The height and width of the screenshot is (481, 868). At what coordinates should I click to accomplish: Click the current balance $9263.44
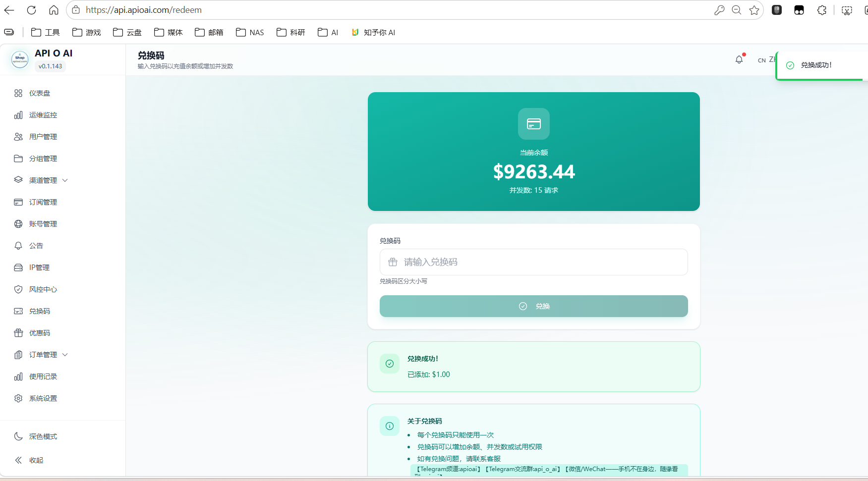(534, 171)
